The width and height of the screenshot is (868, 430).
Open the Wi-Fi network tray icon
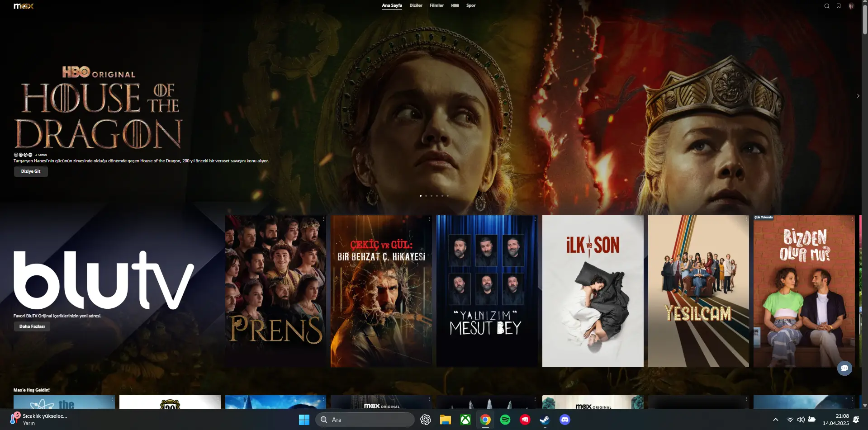click(790, 420)
